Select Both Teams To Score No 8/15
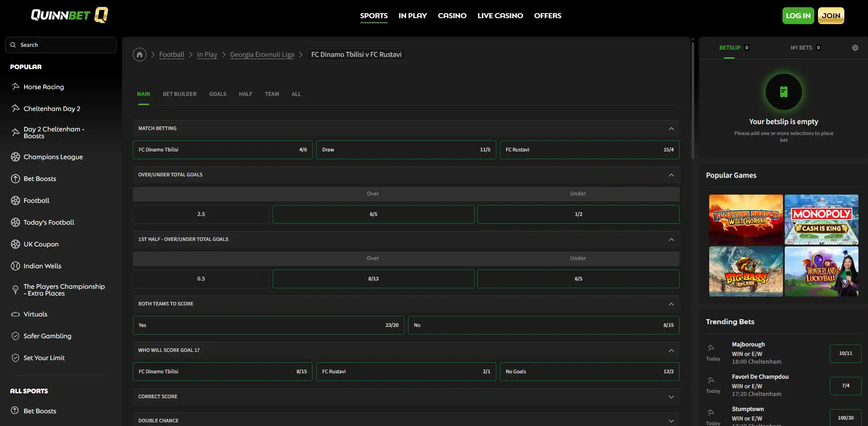868x426 pixels. (x=544, y=325)
